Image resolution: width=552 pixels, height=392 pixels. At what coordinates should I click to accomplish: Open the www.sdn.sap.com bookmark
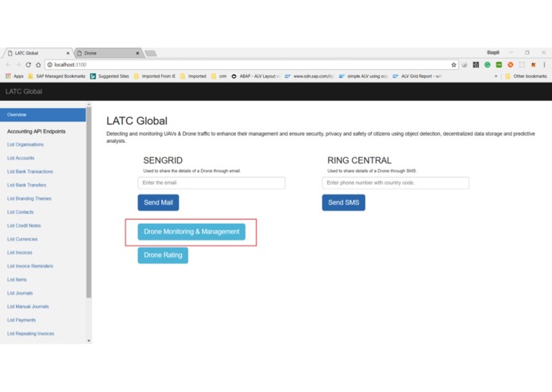tap(309, 76)
